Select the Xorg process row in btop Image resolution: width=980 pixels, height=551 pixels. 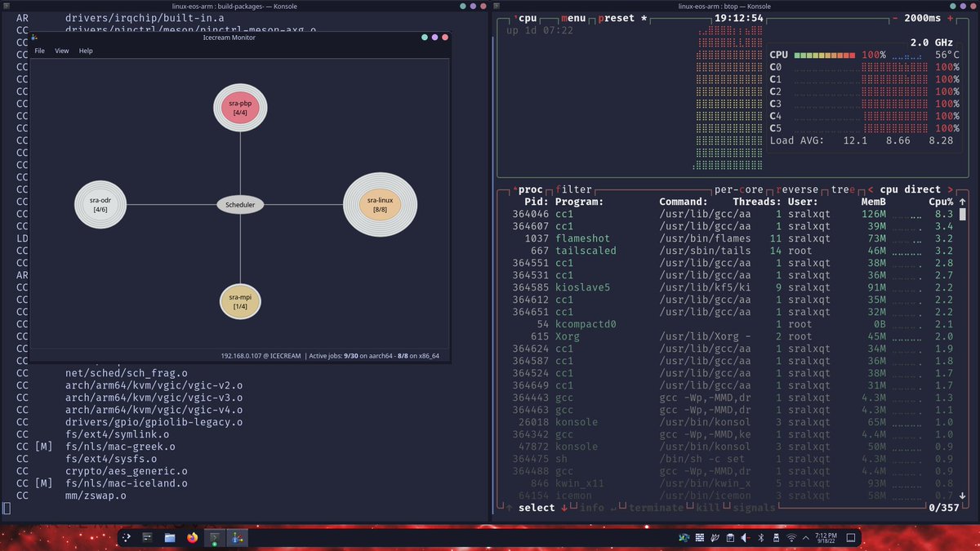click(x=732, y=336)
